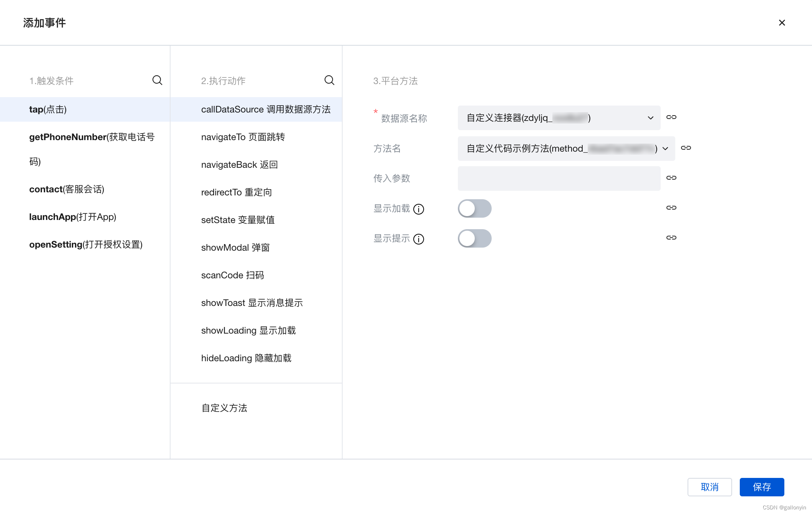812x514 pixels.
Task: Choose showModal 弹窗 action
Action: [x=235, y=248]
